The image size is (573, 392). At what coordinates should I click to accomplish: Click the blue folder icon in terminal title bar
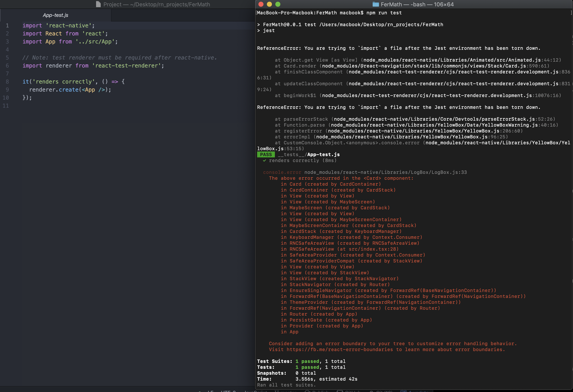(376, 4)
